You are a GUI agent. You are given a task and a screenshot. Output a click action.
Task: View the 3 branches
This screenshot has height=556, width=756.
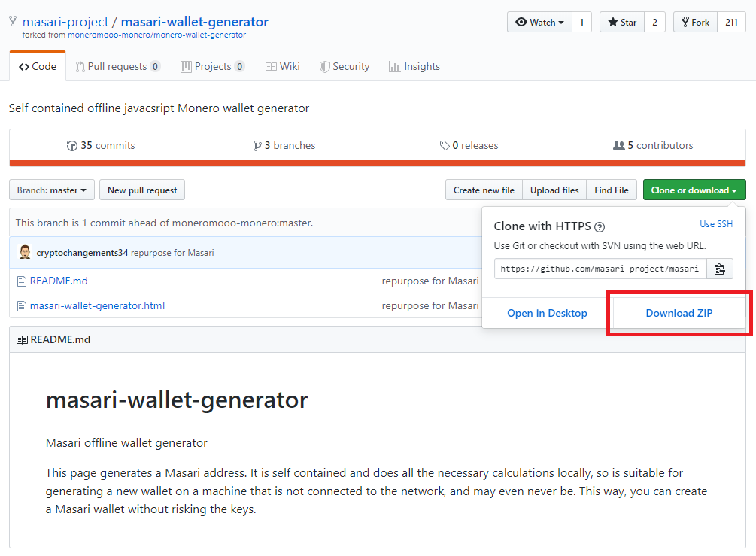pos(284,146)
